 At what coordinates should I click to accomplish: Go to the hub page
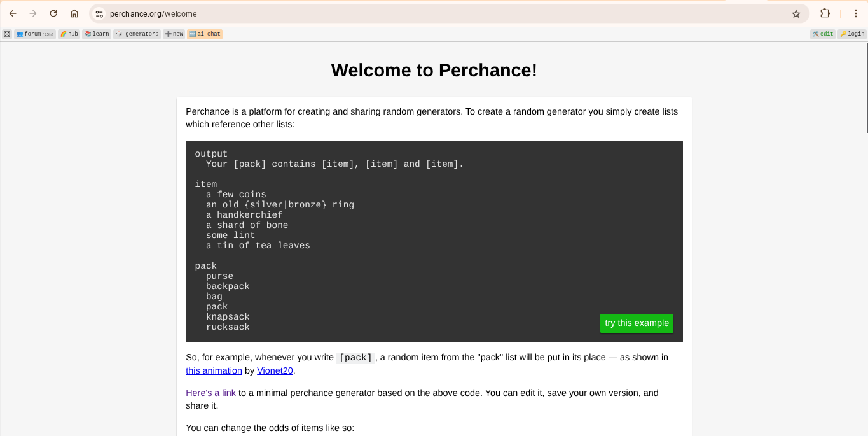69,34
